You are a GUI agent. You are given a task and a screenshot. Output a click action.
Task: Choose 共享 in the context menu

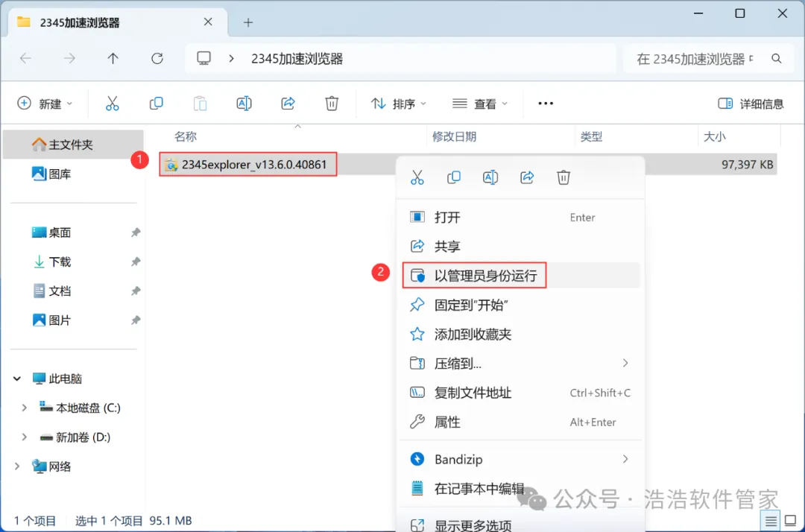(x=521, y=246)
